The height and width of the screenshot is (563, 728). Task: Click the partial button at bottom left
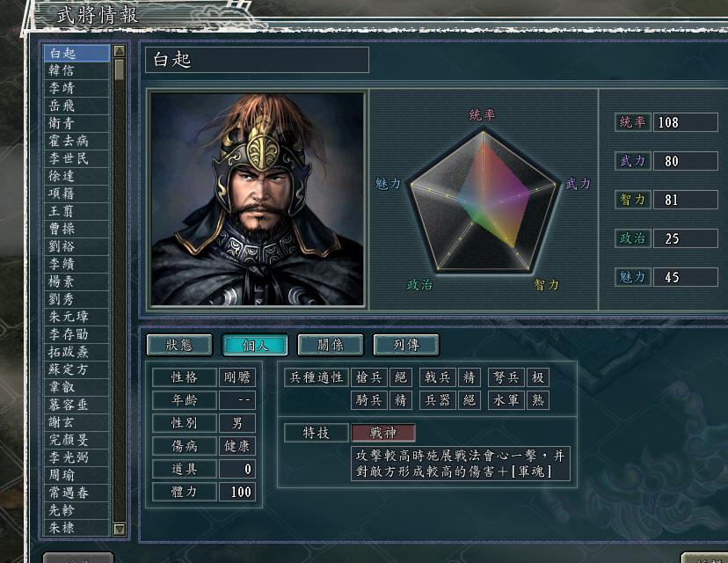coord(77,558)
